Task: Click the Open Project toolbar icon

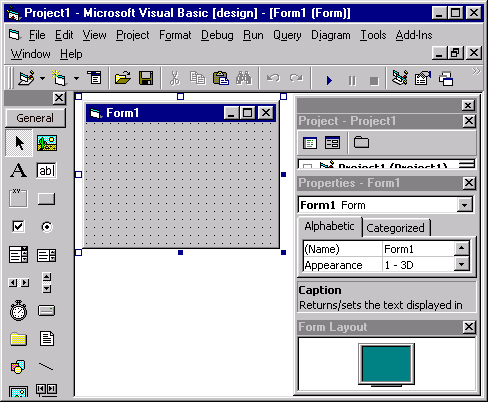Action: pos(123,78)
